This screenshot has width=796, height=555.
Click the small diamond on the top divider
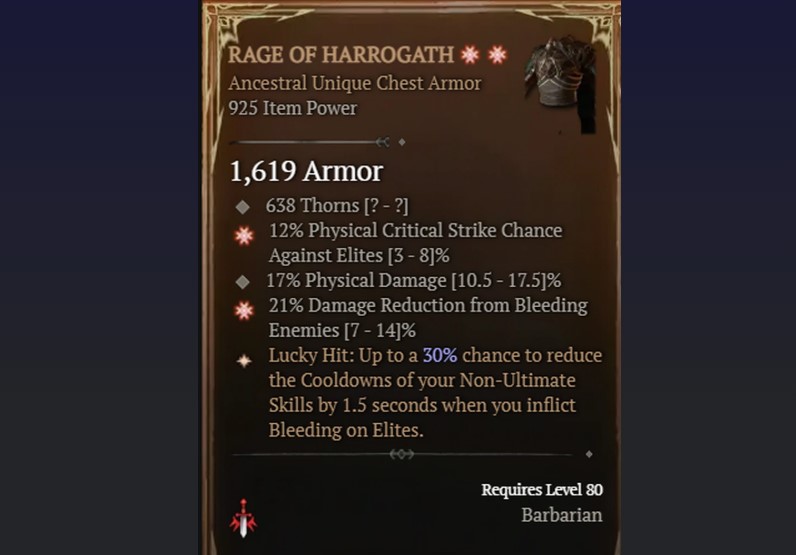coord(402,142)
